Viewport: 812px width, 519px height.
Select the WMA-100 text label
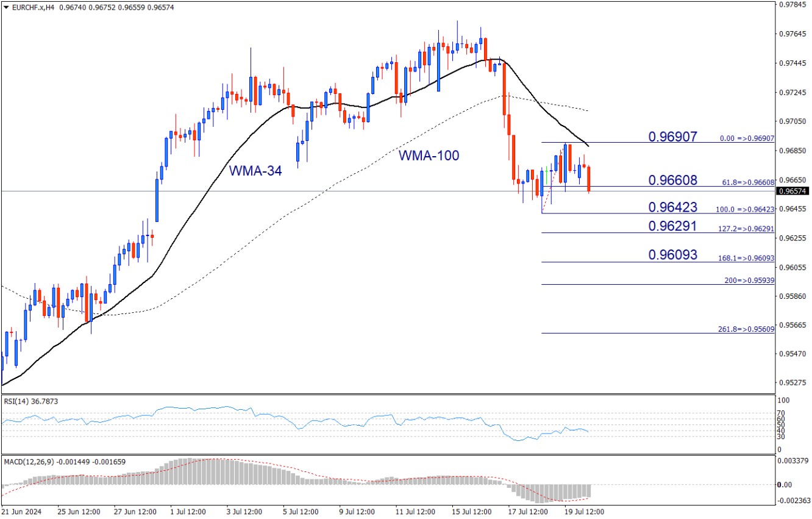pos(429,156)
